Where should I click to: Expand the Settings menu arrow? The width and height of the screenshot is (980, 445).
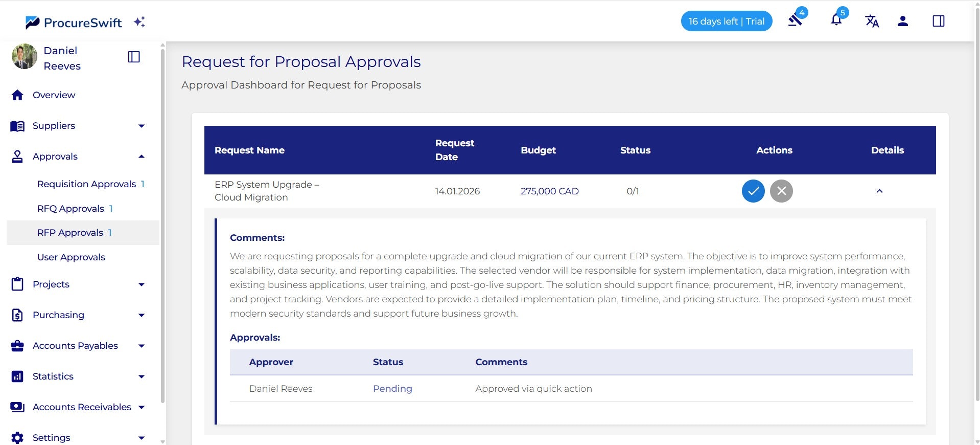point(142,438)
